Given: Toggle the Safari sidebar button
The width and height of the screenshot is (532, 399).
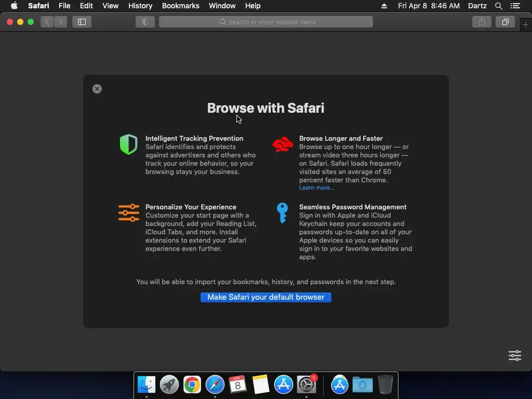Looking at the screenshot, I should [82, 22].
